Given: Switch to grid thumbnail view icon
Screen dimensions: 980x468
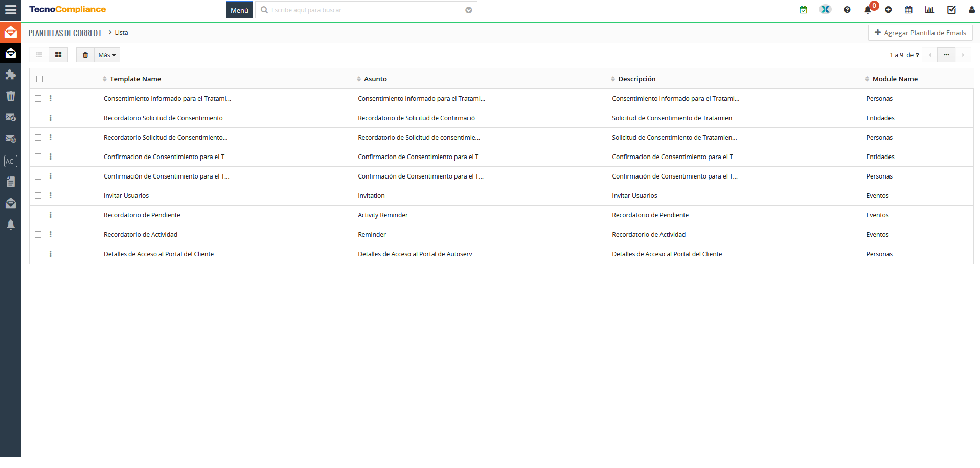Looking at the screenshot, I should point(58,55).
